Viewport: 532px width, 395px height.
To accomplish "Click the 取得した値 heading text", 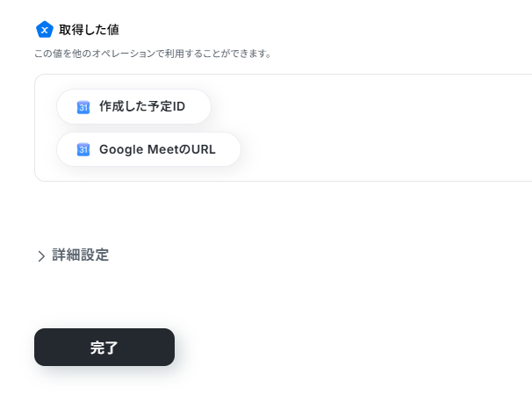I will coord(89,30).
